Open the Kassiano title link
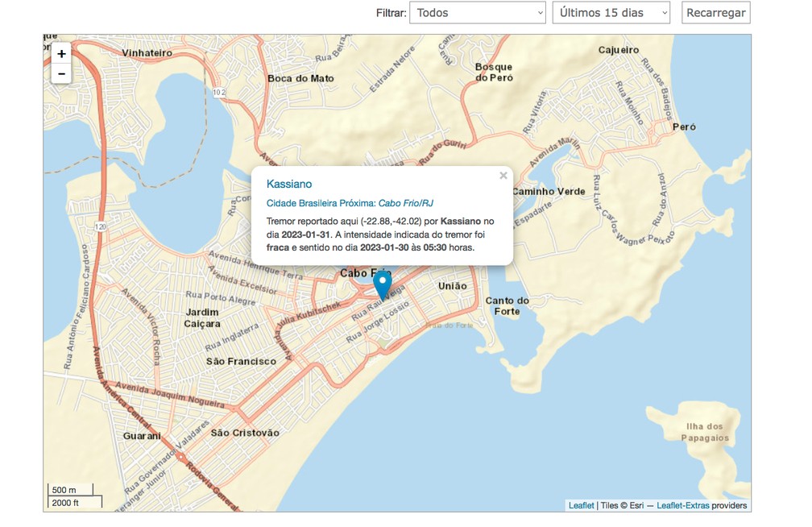Image resolution: width=812 pixels, height=527 pixels. click(288, 184)
